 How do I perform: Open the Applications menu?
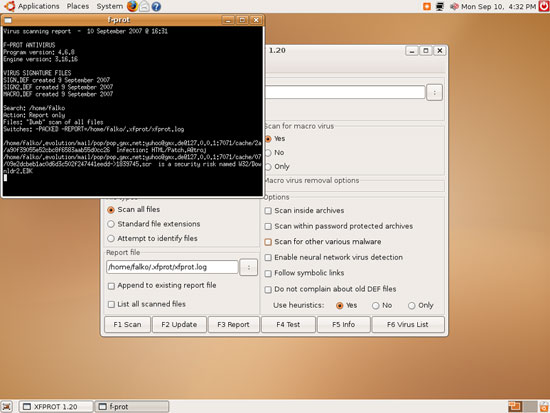tap(32, 6)
